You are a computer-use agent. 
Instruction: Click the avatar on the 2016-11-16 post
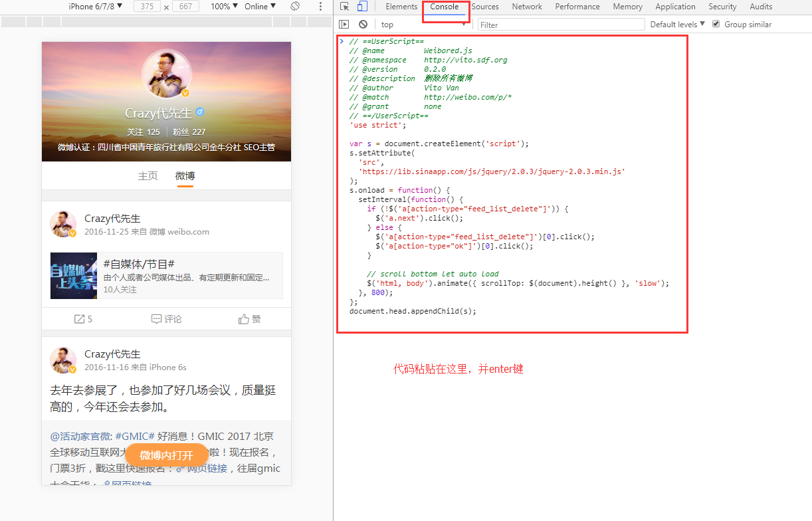coord(63,360)
